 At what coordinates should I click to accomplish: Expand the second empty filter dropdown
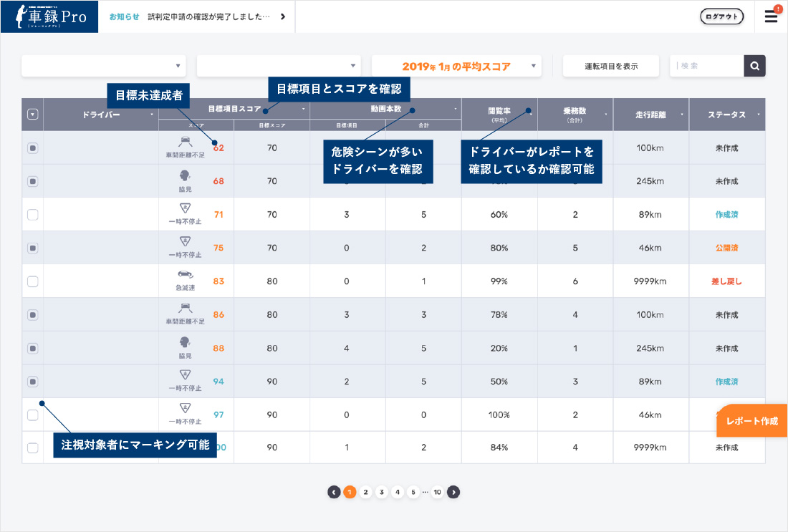278,66
